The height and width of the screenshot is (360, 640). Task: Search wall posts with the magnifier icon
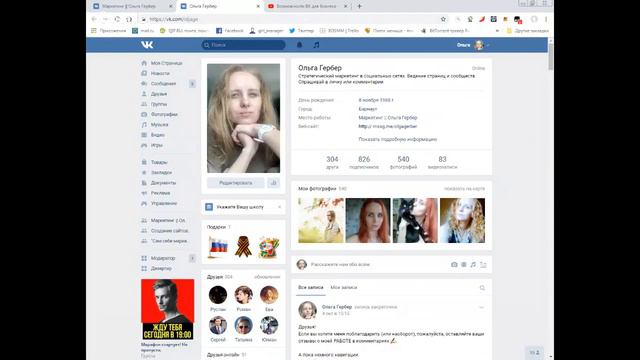[x=482, y=288]
